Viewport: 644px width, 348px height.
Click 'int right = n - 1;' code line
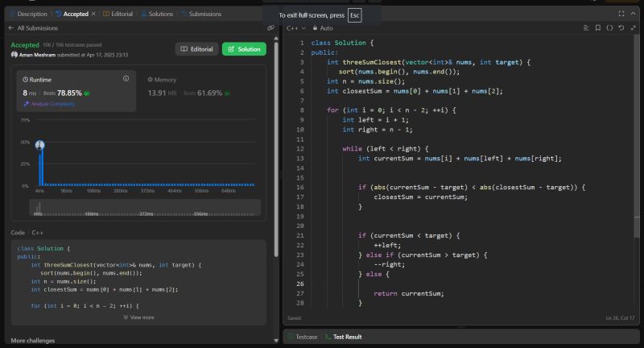click(x=377, y=130)
